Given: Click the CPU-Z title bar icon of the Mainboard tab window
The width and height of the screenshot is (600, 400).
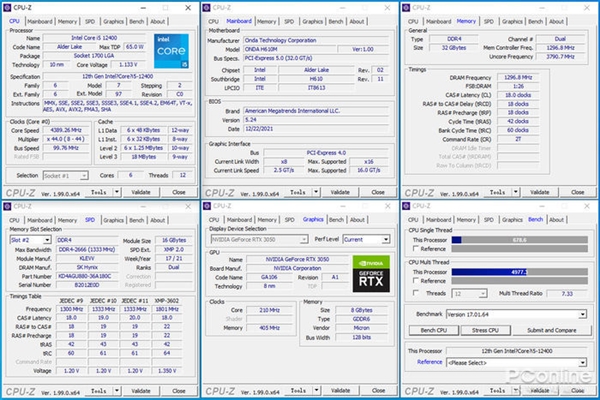Looking at the screenshot, I should click(206, 7).
